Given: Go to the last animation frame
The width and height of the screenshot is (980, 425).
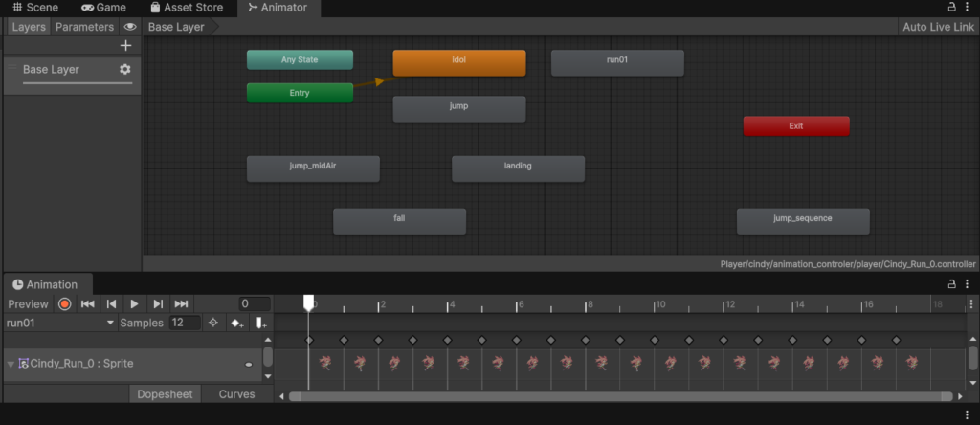Looking at the screenshot, I should coord(181,303).
